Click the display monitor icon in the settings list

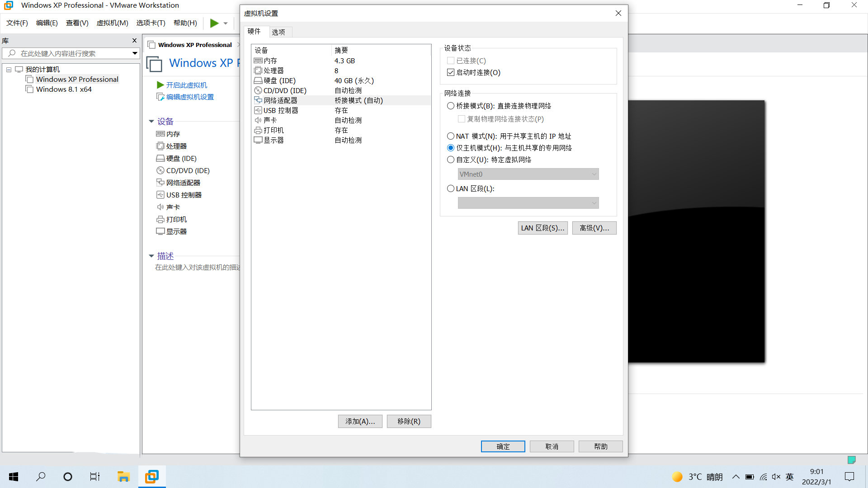coord(258,140)
